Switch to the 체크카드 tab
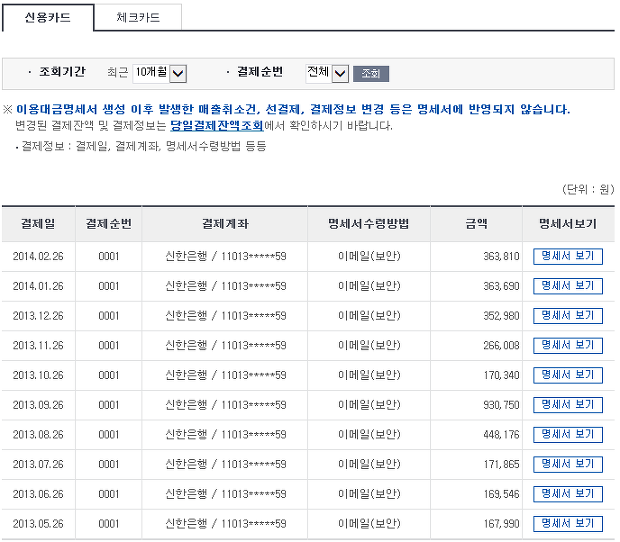This screenshot has width=620, height=542. (138, 17)
